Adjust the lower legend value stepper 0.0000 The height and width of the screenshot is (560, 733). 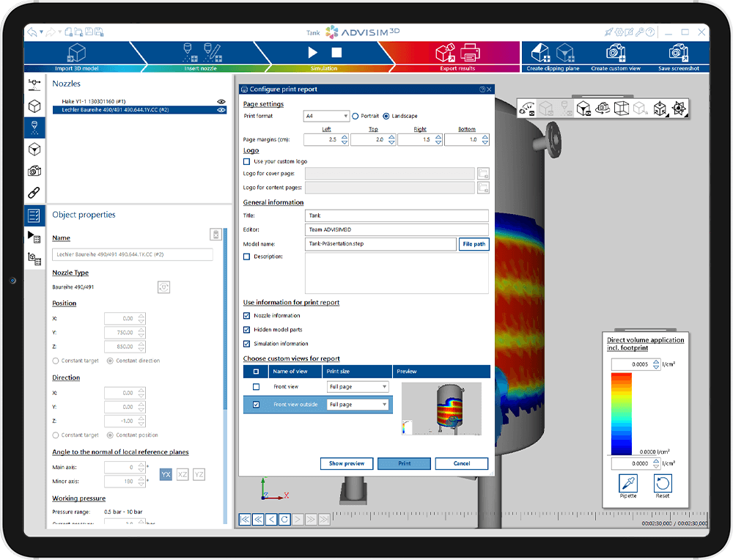click(656, 463)
